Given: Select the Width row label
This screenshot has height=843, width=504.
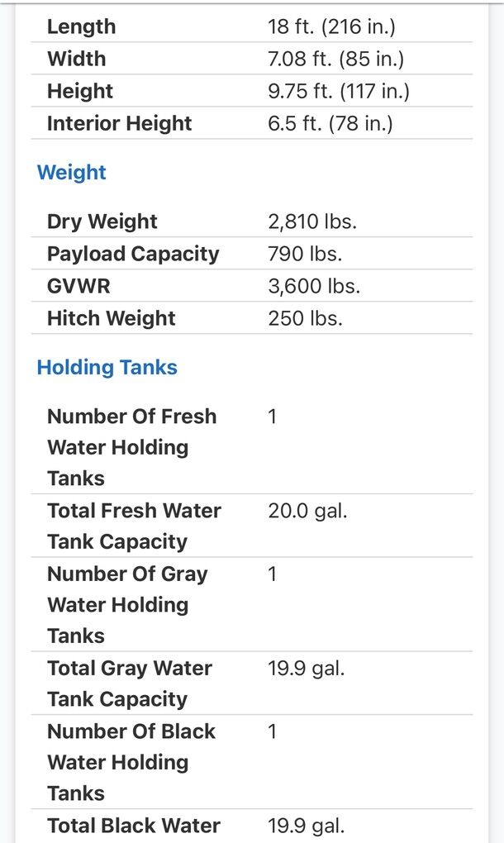Looking at the screenshot, I should pyautogui.click(x=76, y=59).
